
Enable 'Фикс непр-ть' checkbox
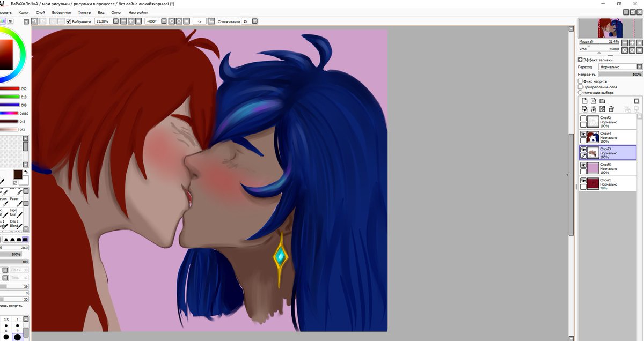pyautogui.click(x=580, y=81)
